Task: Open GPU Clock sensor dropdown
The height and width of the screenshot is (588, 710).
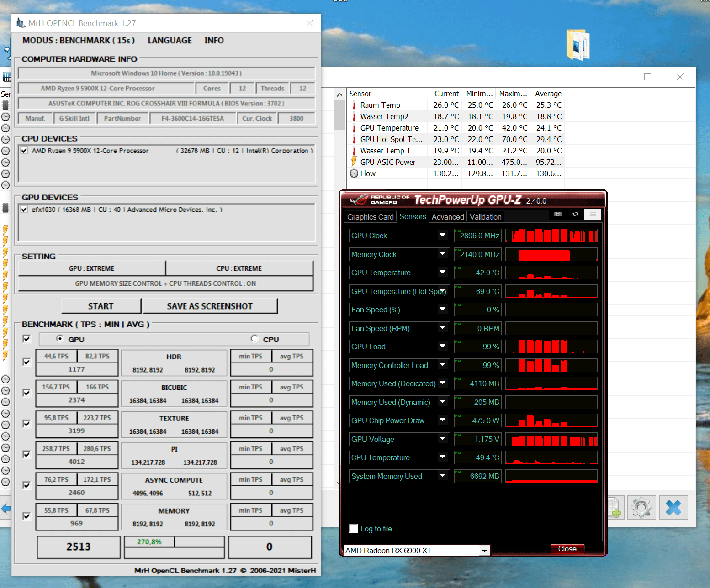Action: click(442, 236)
